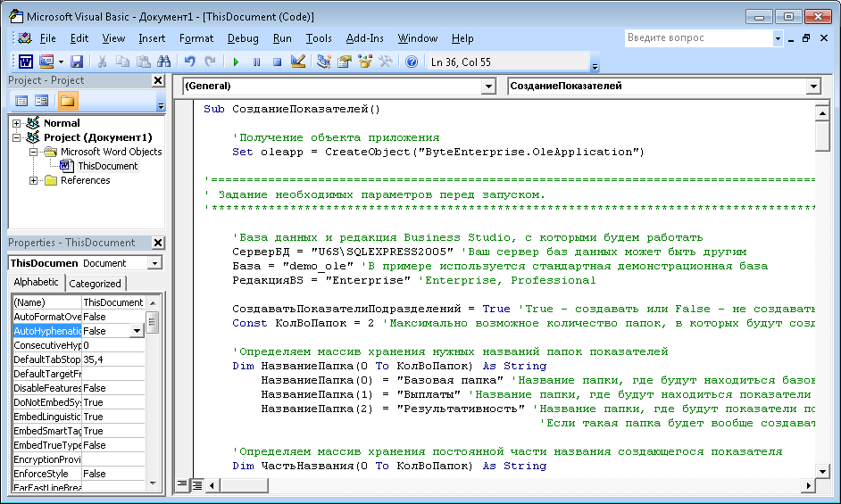Click the Break pause icon
The height and width of the screenshot is (504, 841).
click(256, 62)
